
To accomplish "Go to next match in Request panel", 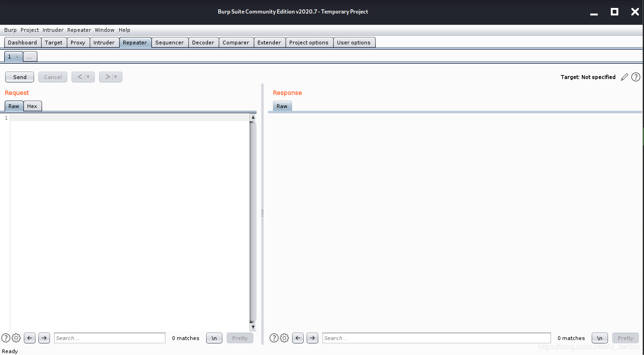I will tap(44, 338).
